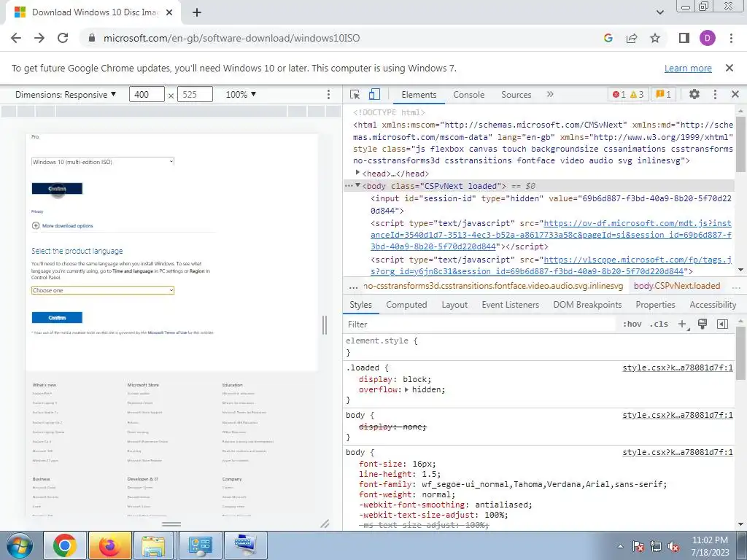The height and width of the screenshot is (560, 747).
Task: Toggle the device toolbar
Action: pyautogui.click(x=374, y=94)
